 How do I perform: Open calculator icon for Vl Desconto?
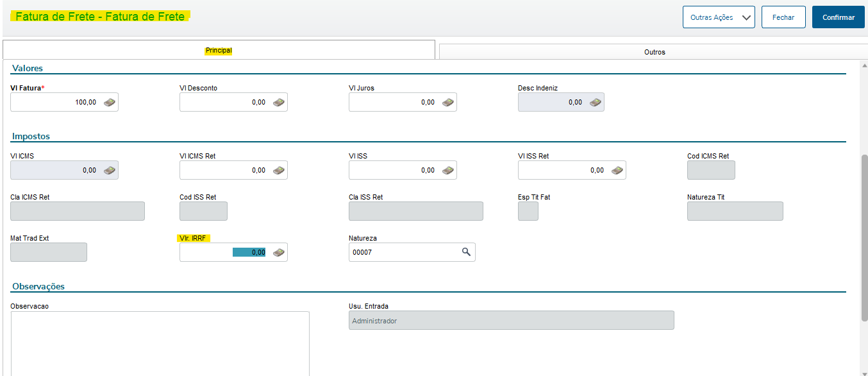click(x=278, y=103)
